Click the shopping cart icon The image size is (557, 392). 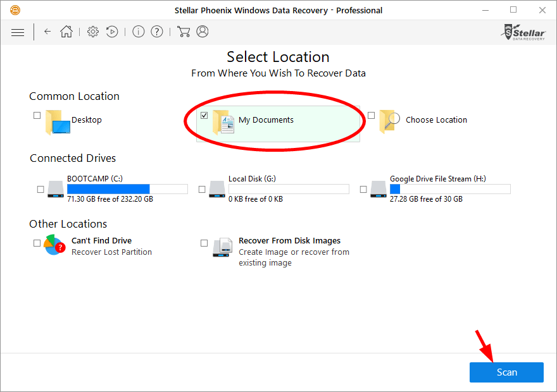[x=184, y=32]
